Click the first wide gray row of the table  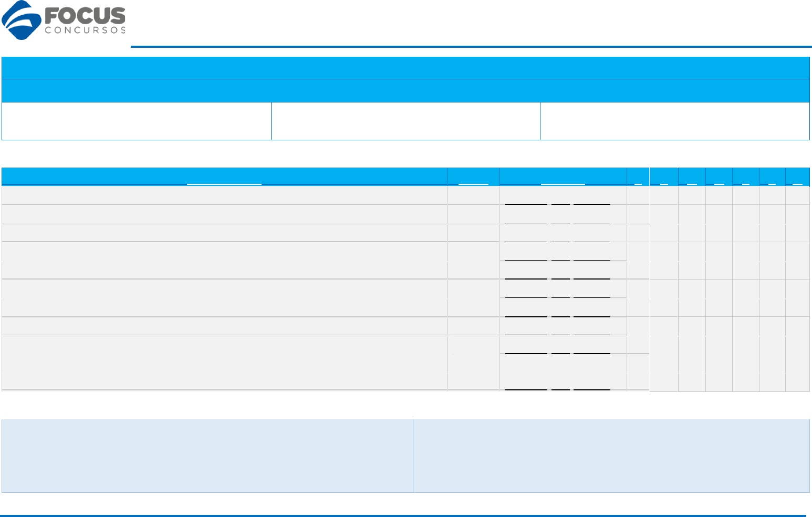[224, 195]
